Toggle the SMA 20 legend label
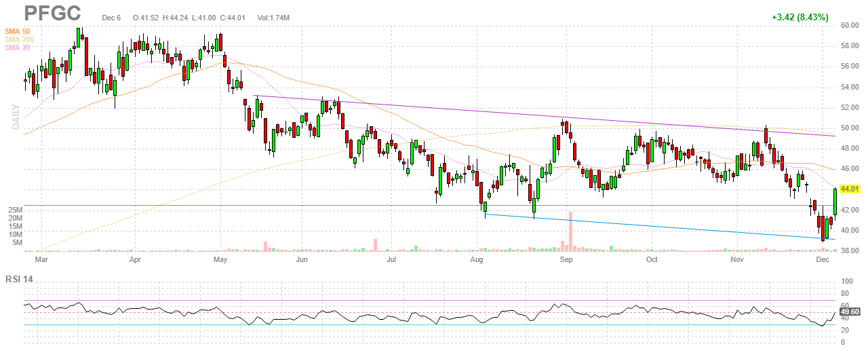The height and width of the screenshot is (353, 868). [x=18, y=48]
